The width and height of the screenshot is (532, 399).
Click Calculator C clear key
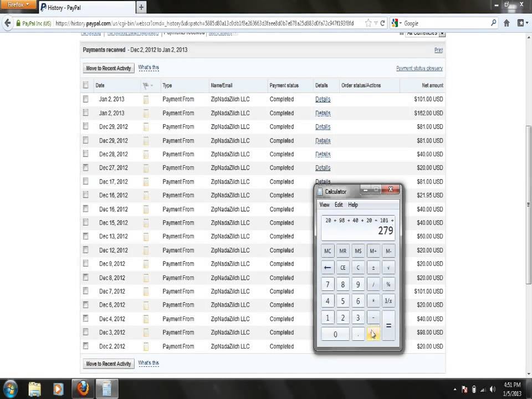(x=358, y=268)
